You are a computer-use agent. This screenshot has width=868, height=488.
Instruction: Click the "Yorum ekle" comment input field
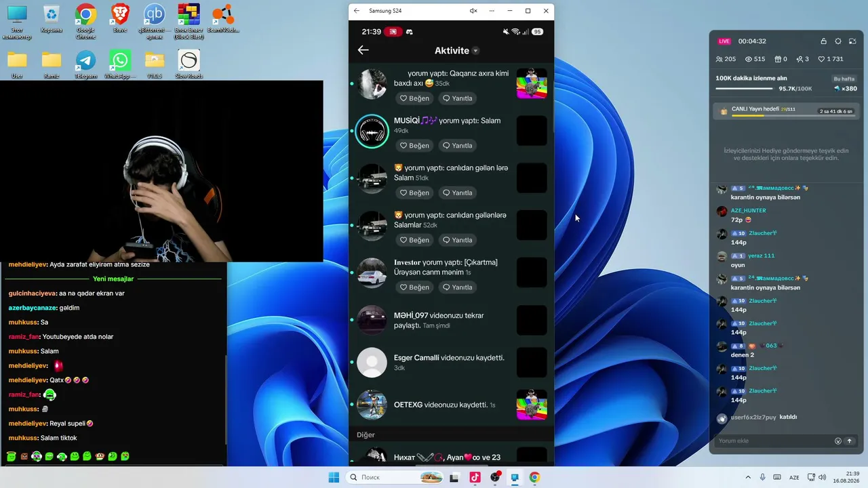(x=773, y=441)
